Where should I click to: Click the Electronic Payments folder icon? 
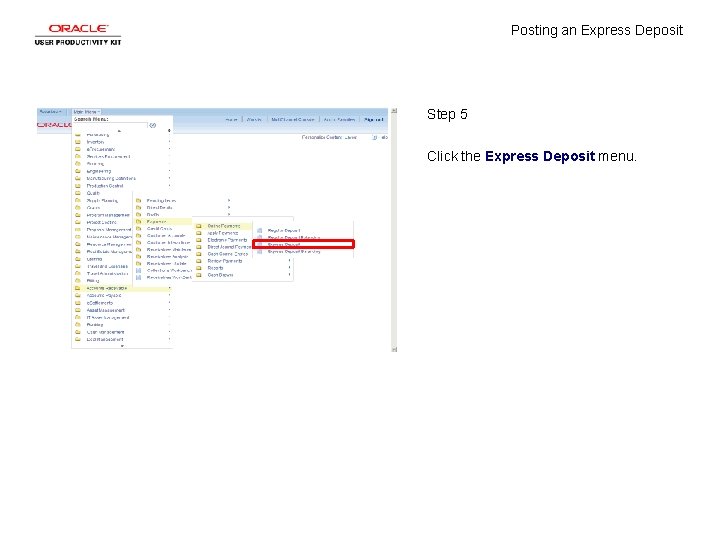pyautogui.click(x=199, y=240)
